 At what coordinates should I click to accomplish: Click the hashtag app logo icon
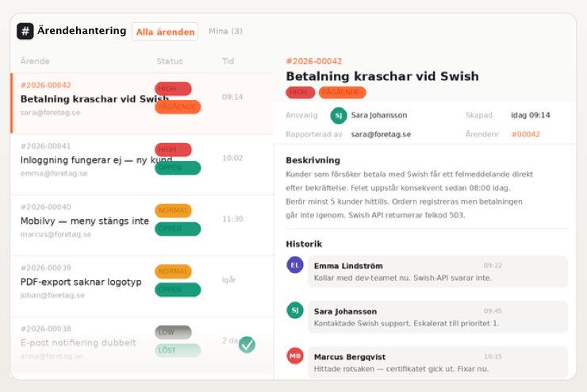(25, 31)
